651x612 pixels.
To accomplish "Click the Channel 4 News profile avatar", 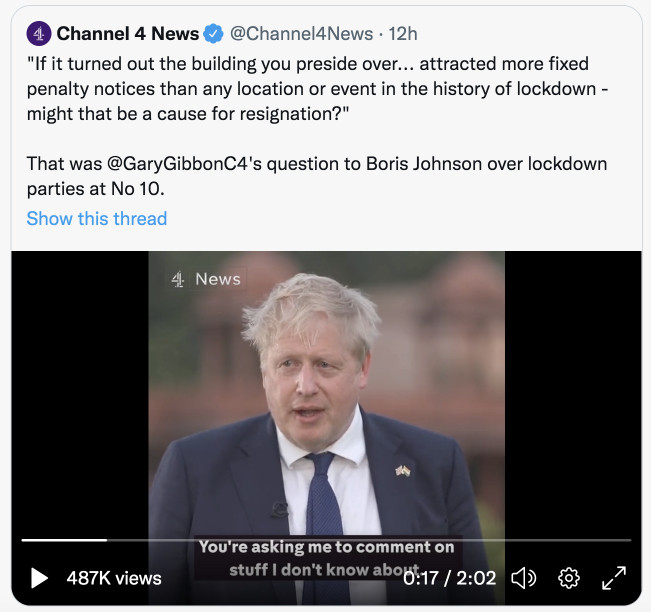I will [38, 34].
